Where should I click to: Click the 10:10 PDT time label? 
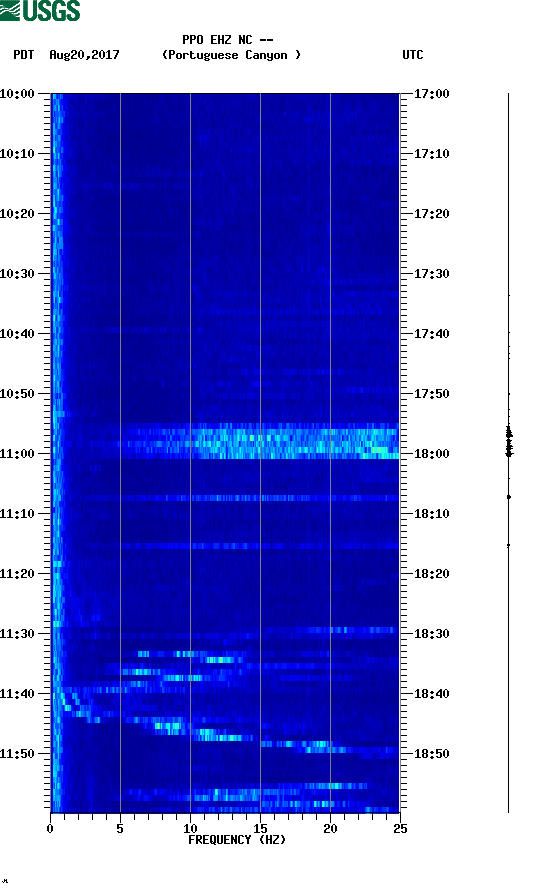(x=17, y=154)
